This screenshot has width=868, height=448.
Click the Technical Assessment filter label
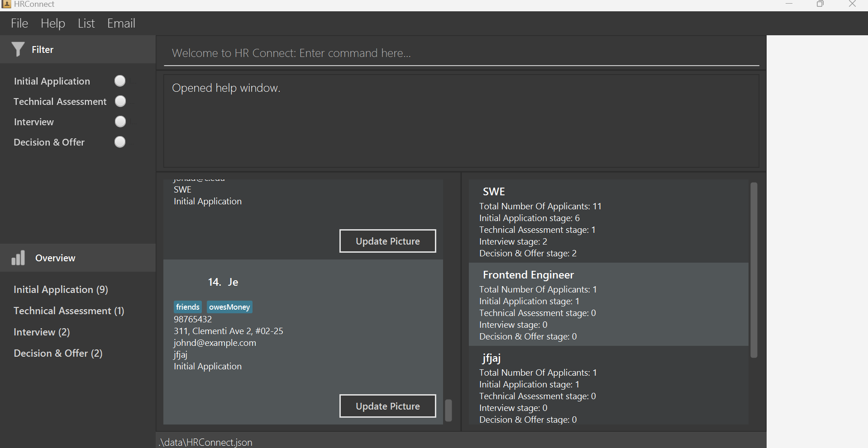pyautogui.click(x=60, y=101)
